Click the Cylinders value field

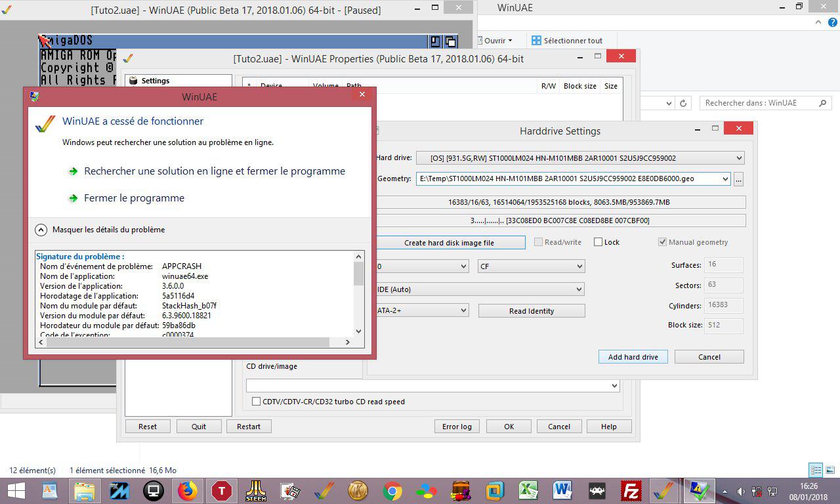(725, 305)
